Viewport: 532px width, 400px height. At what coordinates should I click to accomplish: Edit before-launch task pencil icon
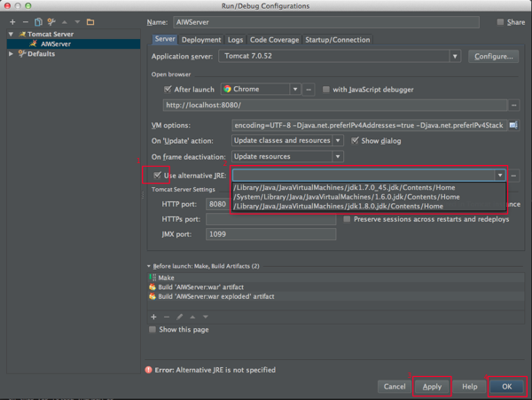pyautogui.click(x=179, y=317)
